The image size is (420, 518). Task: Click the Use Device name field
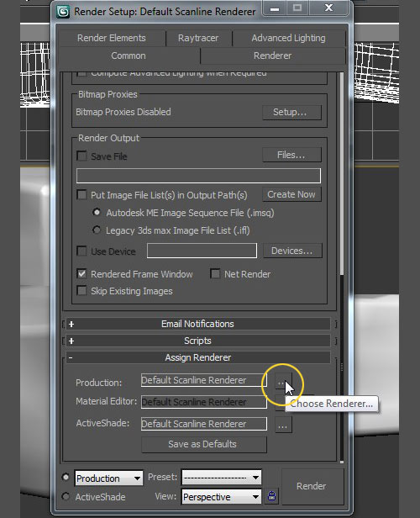(202, 251)
